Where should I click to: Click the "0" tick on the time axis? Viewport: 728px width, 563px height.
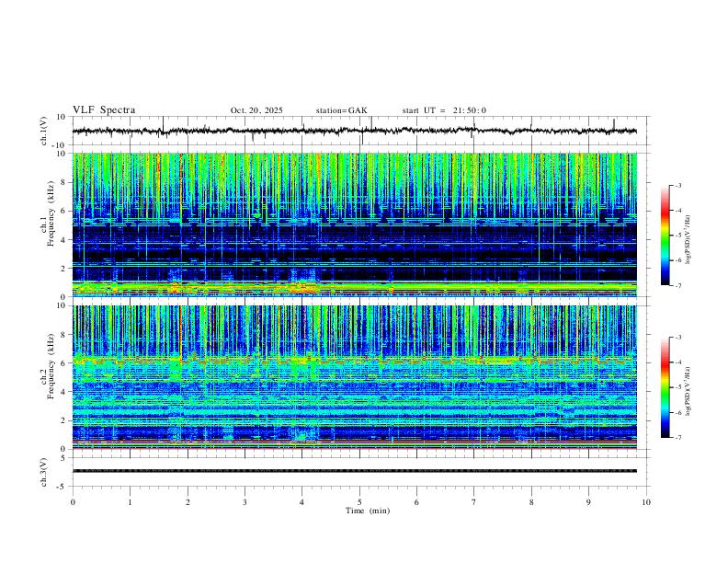73,502
